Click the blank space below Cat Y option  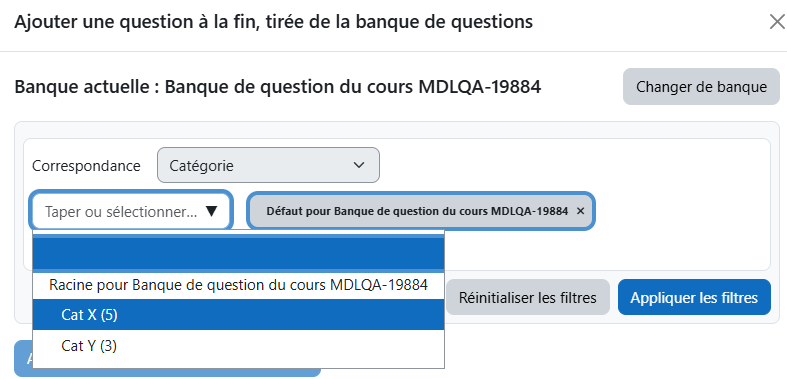click(x=238, y=364)
